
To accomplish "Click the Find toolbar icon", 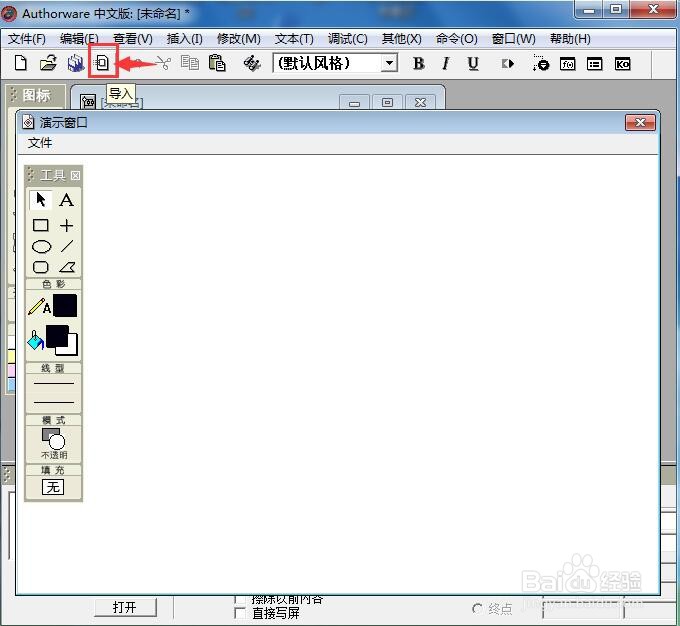I will 252,63.
